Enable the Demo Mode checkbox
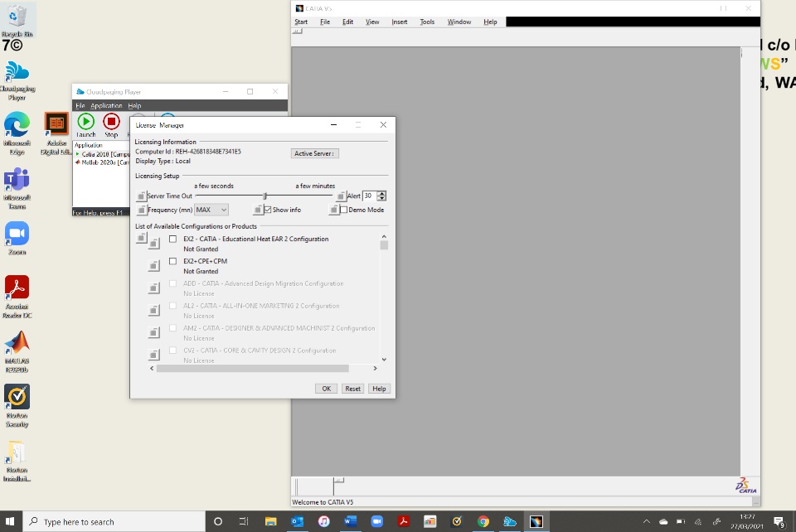 click(343, 210)
